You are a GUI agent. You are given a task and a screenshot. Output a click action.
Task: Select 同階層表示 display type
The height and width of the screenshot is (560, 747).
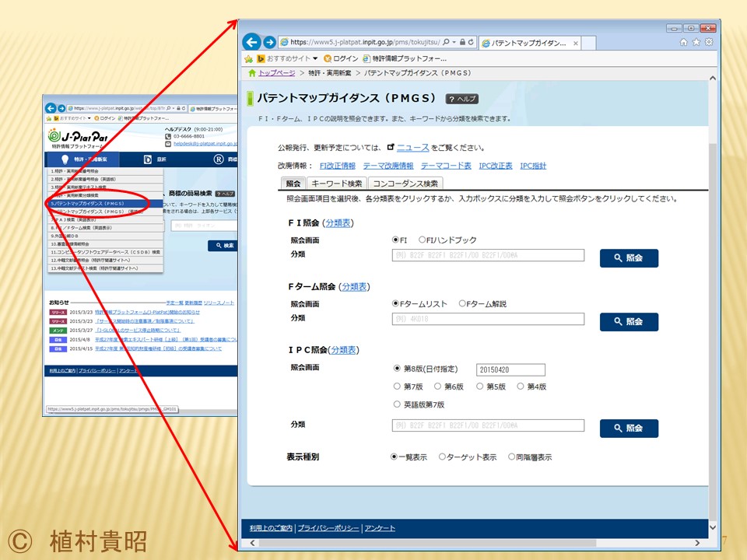click(x=511, y=457)
